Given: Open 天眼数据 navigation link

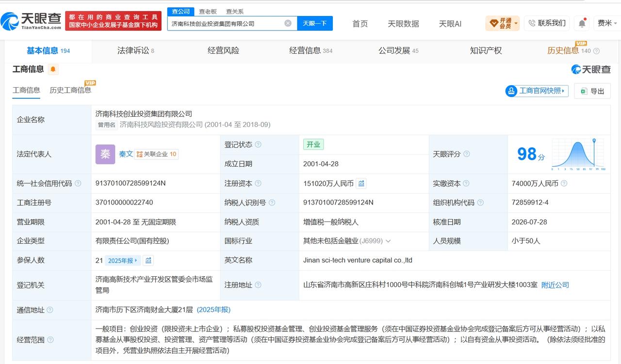Looking at the screenshot, I should point(403,23).
